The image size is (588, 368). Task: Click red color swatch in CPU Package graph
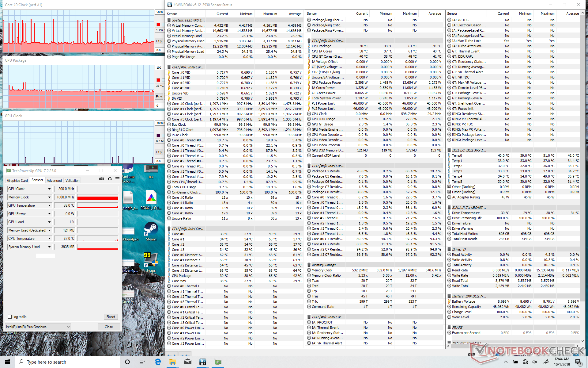(x=158, y=80)
